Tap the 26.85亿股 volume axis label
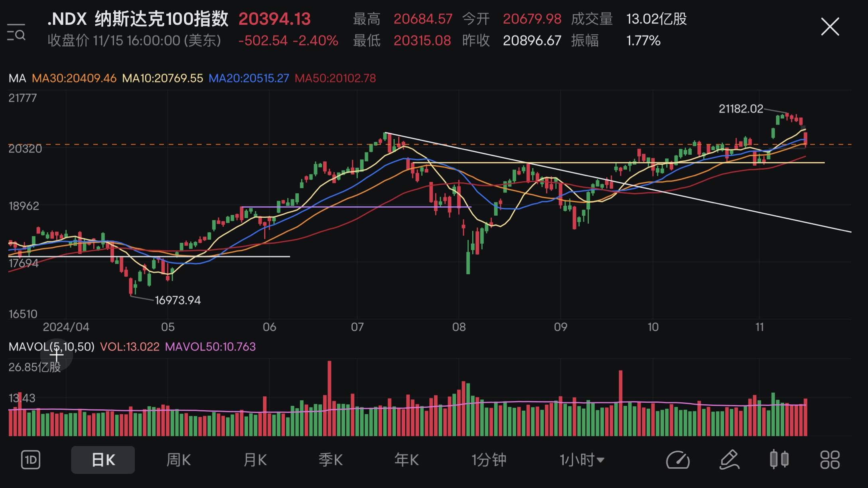This screenshot has width=868, height=488. (35, 367)
